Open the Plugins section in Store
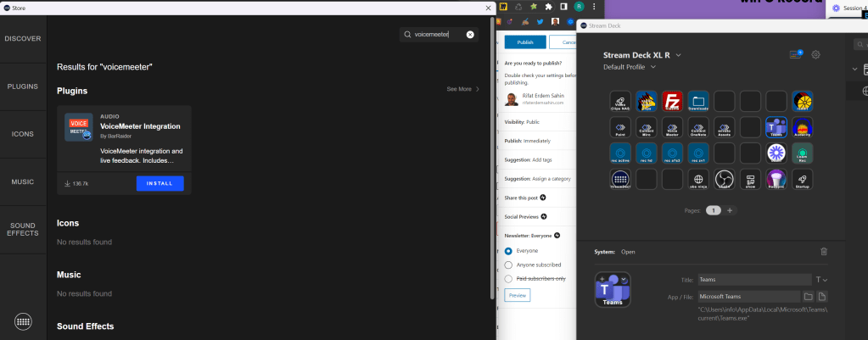Image resolution: width=868 pixels, height=340 pixels. 23,86
